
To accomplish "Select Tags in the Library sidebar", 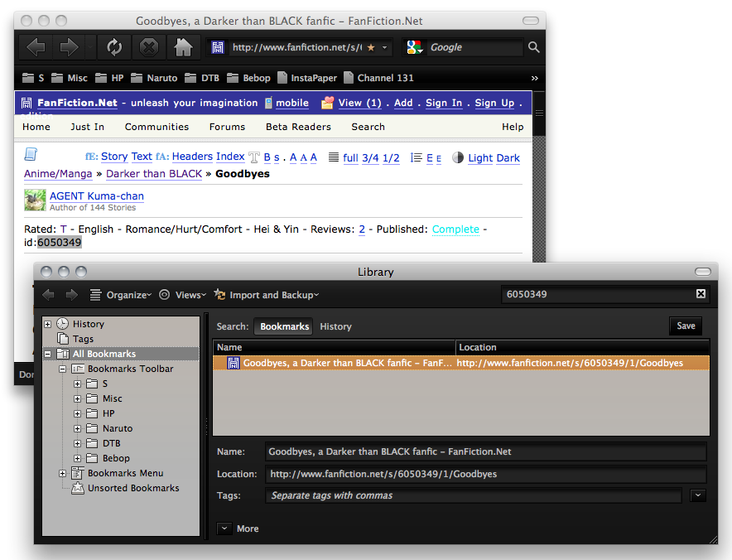I will pyautogui.click(x=83, y=339).
